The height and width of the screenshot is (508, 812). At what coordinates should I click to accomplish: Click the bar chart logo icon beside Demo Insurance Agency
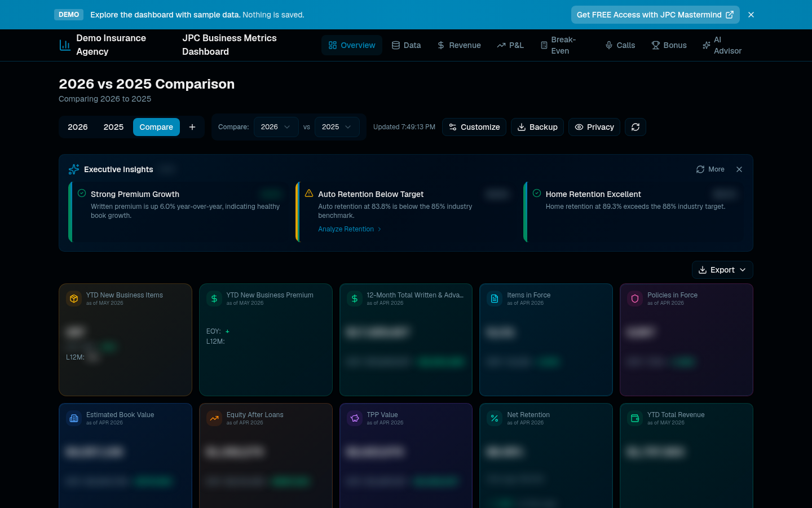[65, 45]
